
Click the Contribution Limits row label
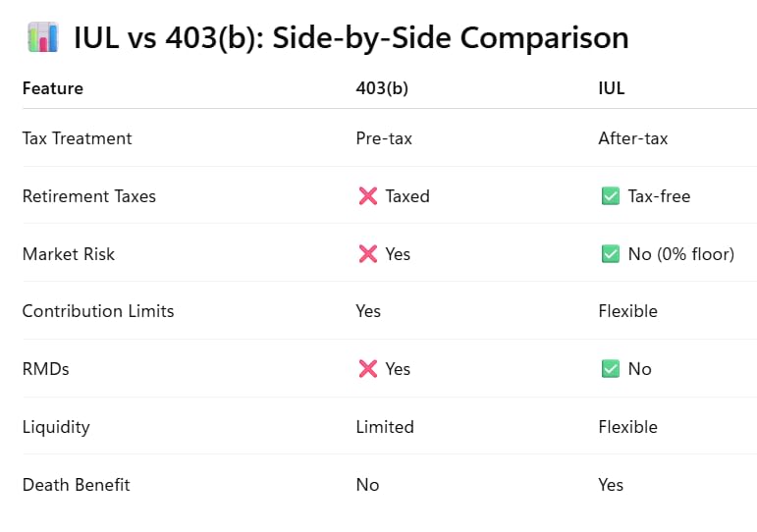[98, 311]
